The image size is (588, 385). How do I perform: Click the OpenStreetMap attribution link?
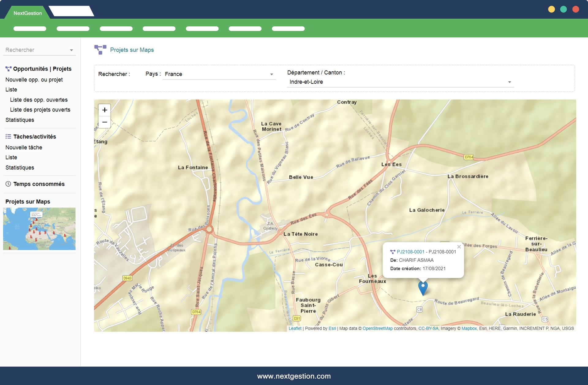coord(377,329)
